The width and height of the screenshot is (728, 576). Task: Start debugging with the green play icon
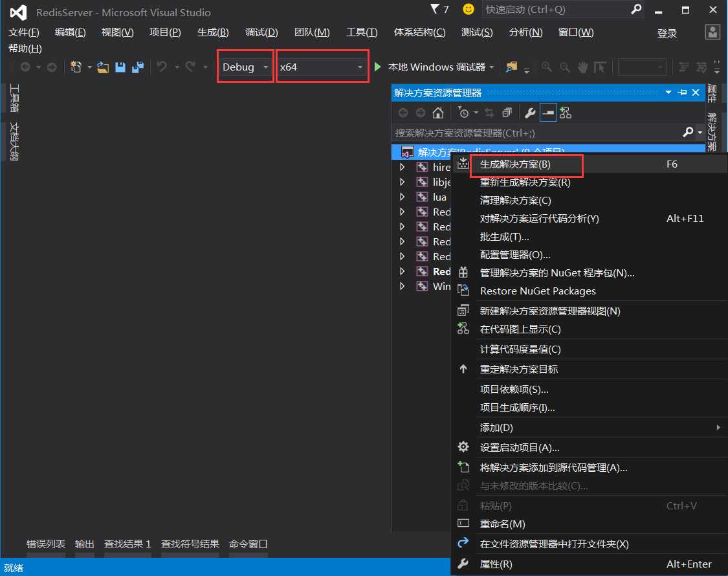[x=377, y=67]
